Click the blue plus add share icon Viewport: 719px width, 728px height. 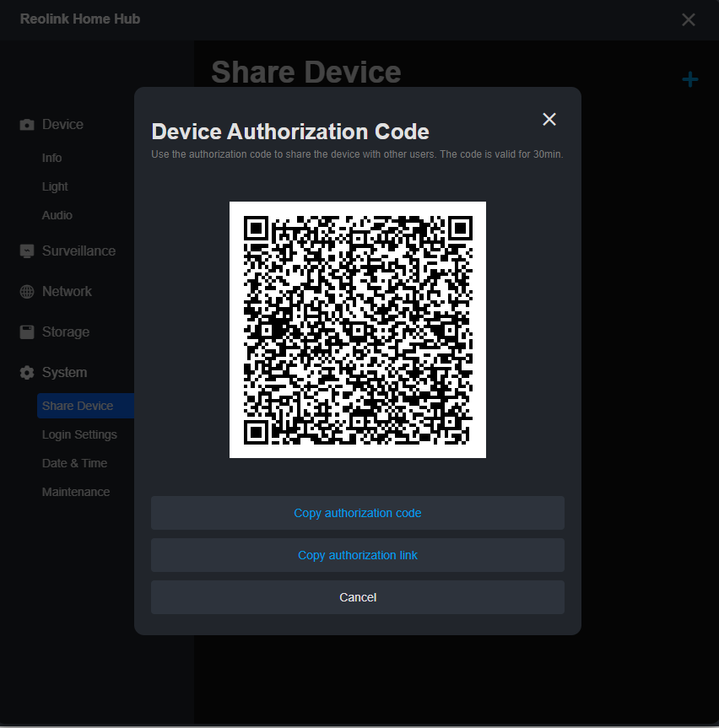coord(690,79)
